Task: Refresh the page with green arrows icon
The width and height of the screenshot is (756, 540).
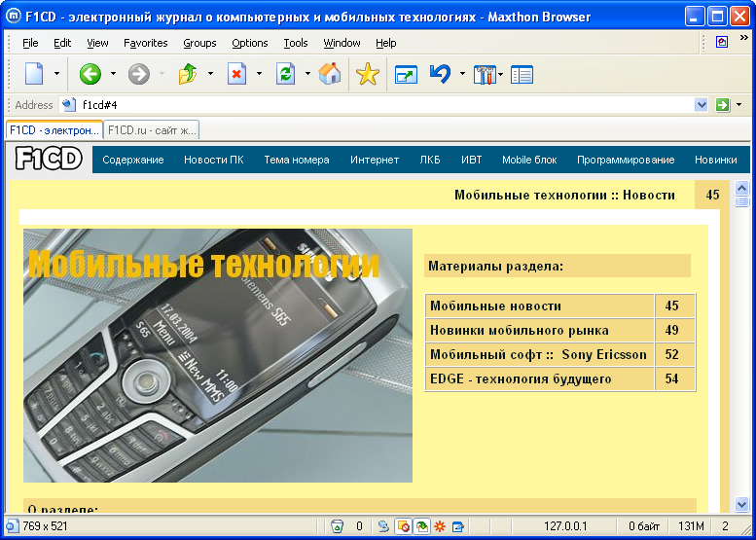Action: (285, 74)
